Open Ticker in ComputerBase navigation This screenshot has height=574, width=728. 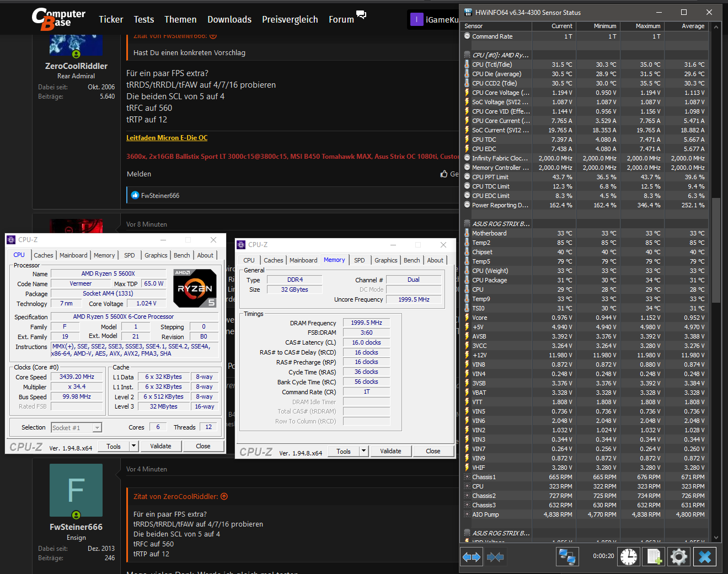click(x=111, y=19)
